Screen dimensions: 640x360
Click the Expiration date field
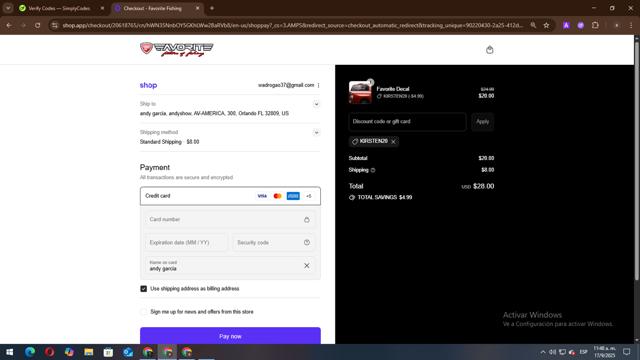(186, 242)
